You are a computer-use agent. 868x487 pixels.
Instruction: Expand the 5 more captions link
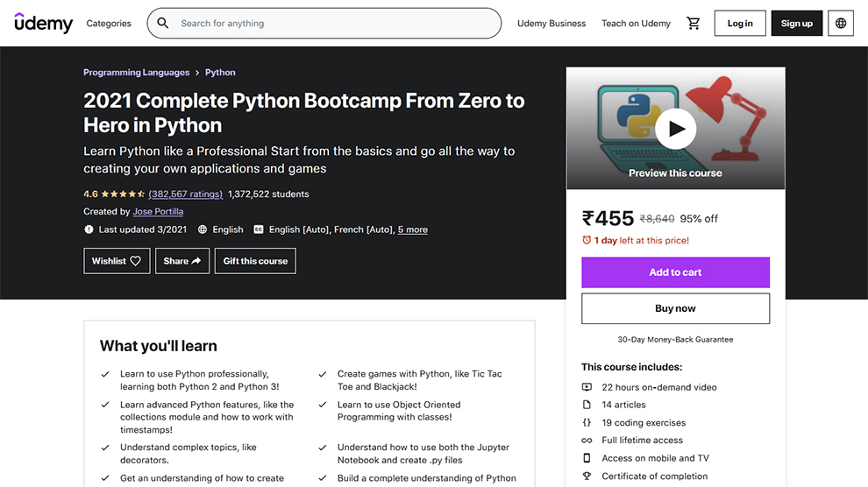click(x=412, y=229)
